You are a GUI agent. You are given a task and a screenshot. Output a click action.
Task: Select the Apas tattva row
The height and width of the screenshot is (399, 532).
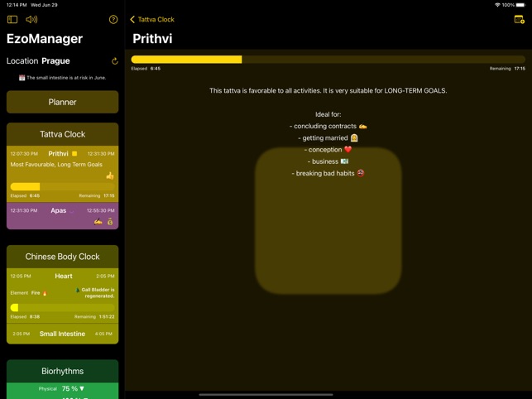tap(62, 216)
